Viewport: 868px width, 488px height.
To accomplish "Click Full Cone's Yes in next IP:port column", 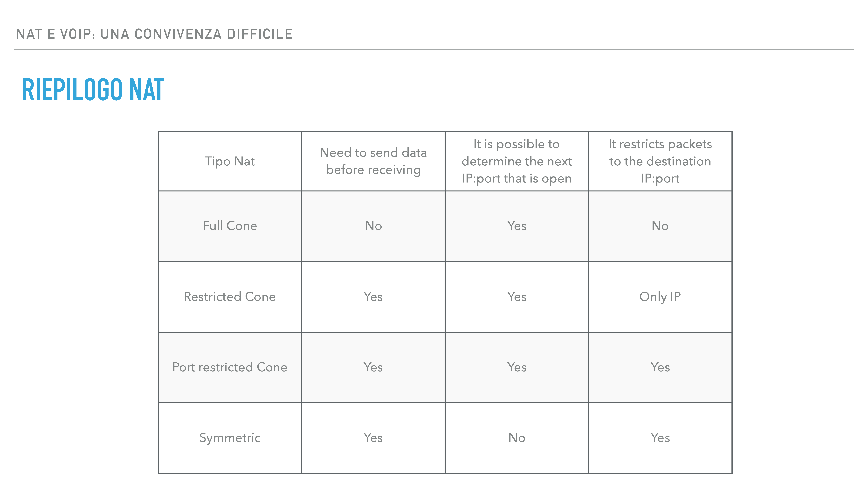I will pos(517,226).
